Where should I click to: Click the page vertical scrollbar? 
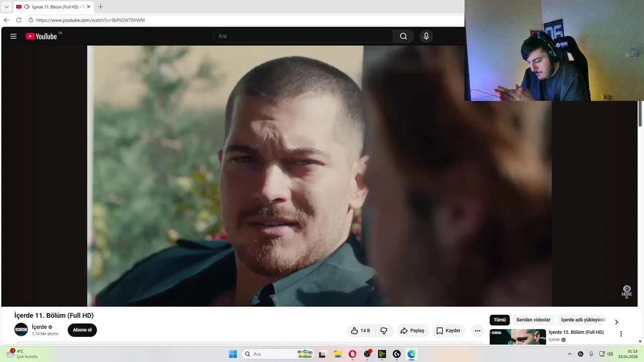tap(640, 113)
